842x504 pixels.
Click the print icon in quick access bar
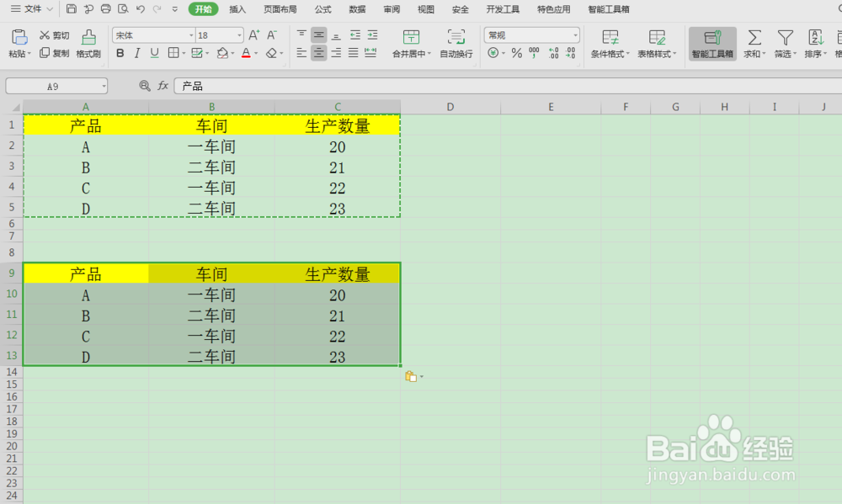point(106,9)
